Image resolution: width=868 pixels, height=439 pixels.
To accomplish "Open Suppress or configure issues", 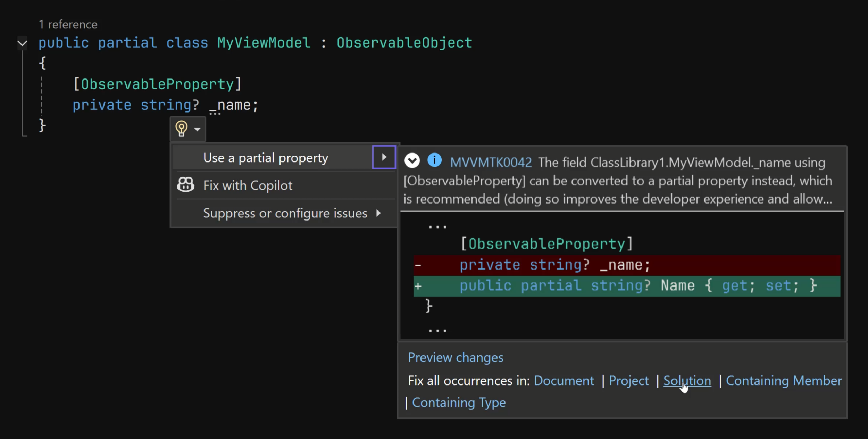I will [x=284, y=213].
